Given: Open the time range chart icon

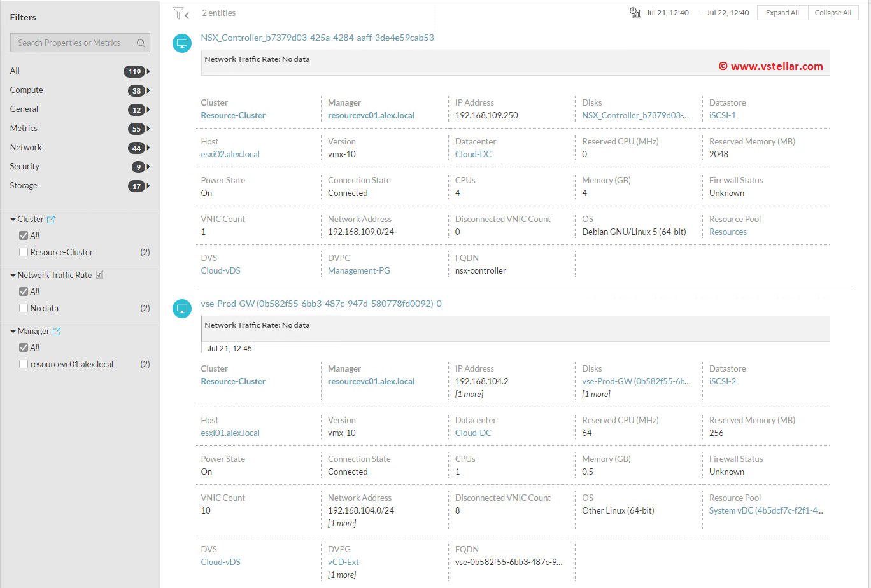Looking at the screenshot, I should (635, 13).
